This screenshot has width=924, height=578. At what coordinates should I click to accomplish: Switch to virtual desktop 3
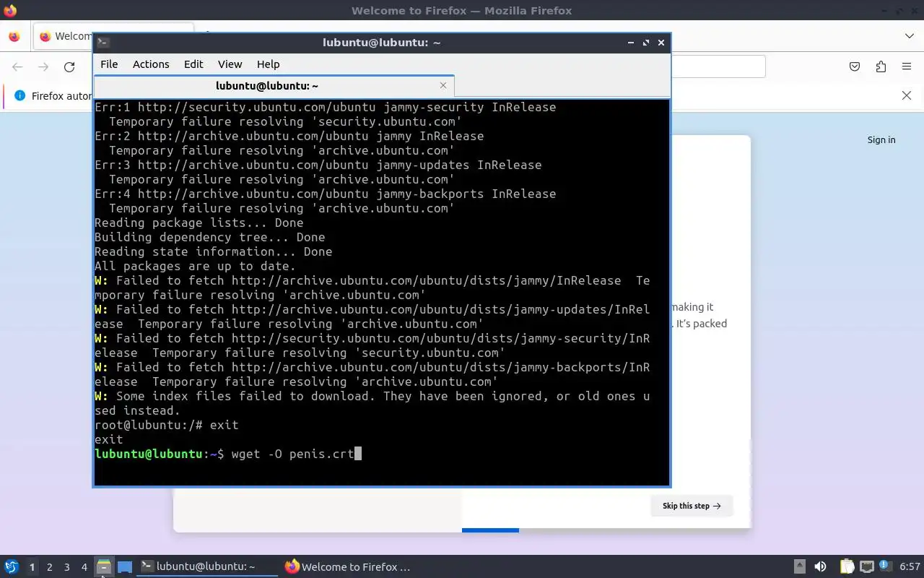[66, 567]
